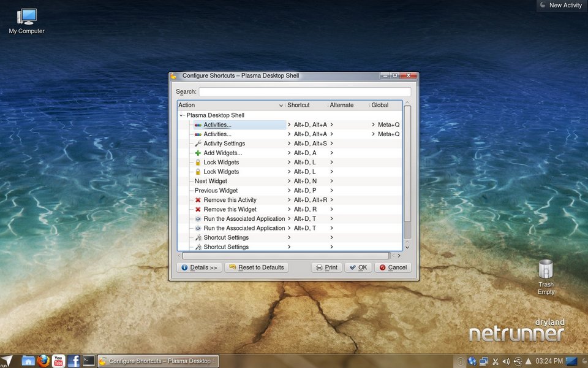Viewport: 588px width, 368px height.
Task: Select the Remove this Activity row
Action: point(230,200)
